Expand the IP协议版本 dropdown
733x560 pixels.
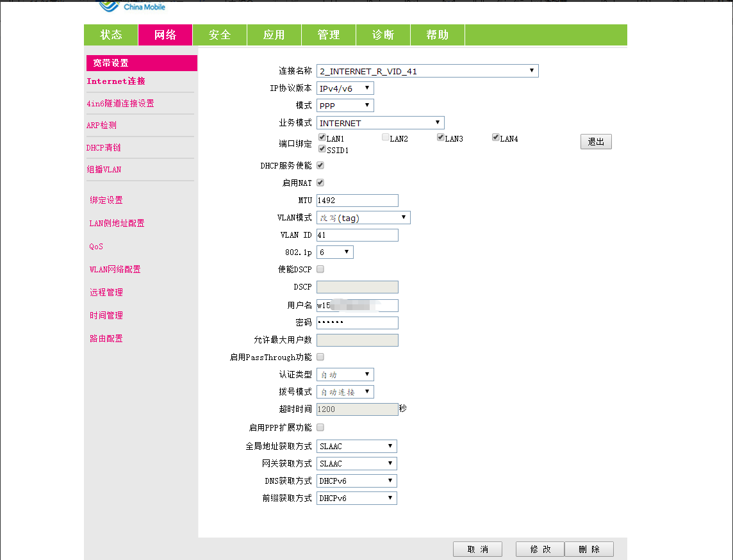point(345,88)
